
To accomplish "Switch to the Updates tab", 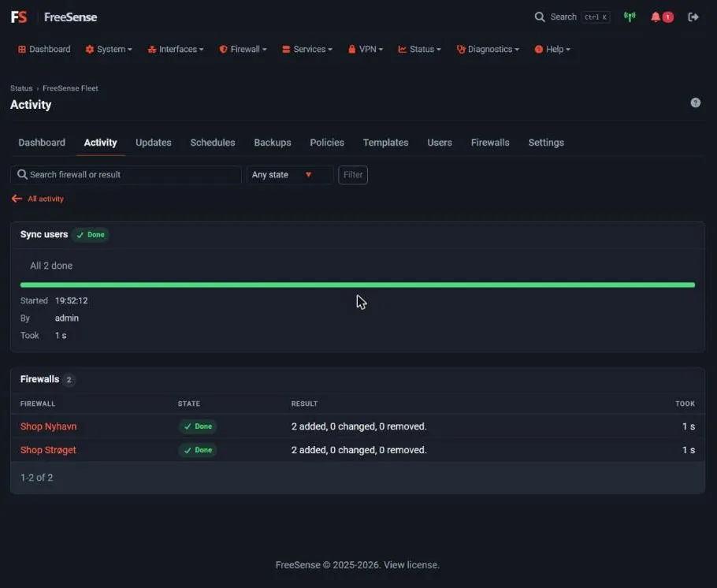I will pyautogui.click(x=153, y=143).
